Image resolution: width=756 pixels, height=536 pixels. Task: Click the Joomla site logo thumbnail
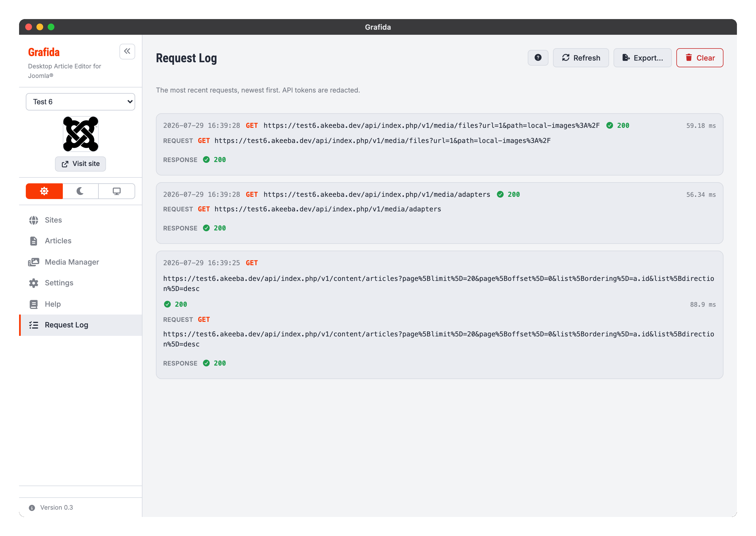pos(80,134)
